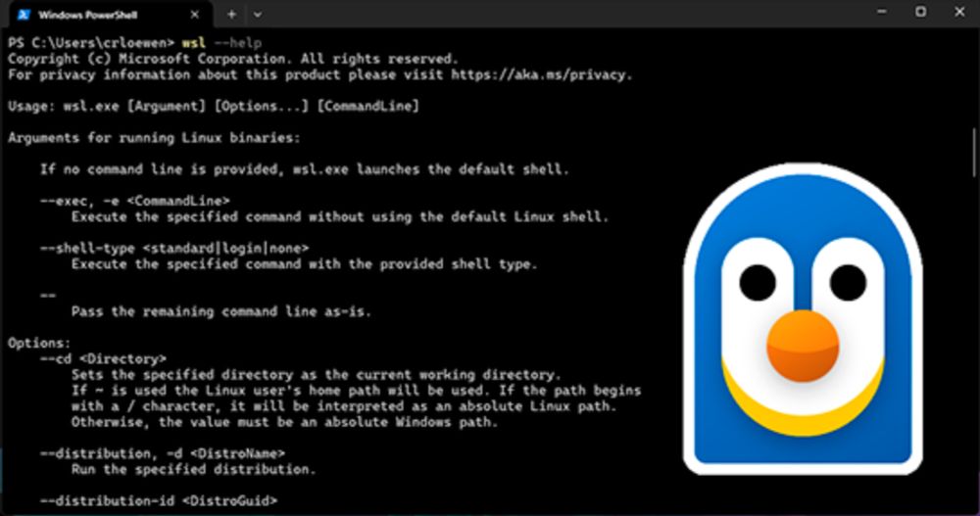Click 'Otherwise, the value must be an absolute' line
980x516 pixels.
284,422
